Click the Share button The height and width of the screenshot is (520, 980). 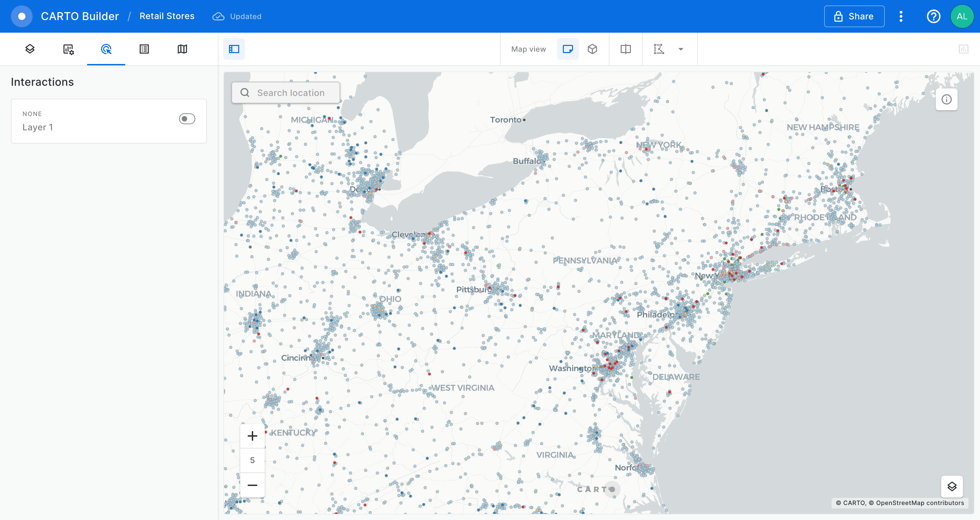click(854, 16)
